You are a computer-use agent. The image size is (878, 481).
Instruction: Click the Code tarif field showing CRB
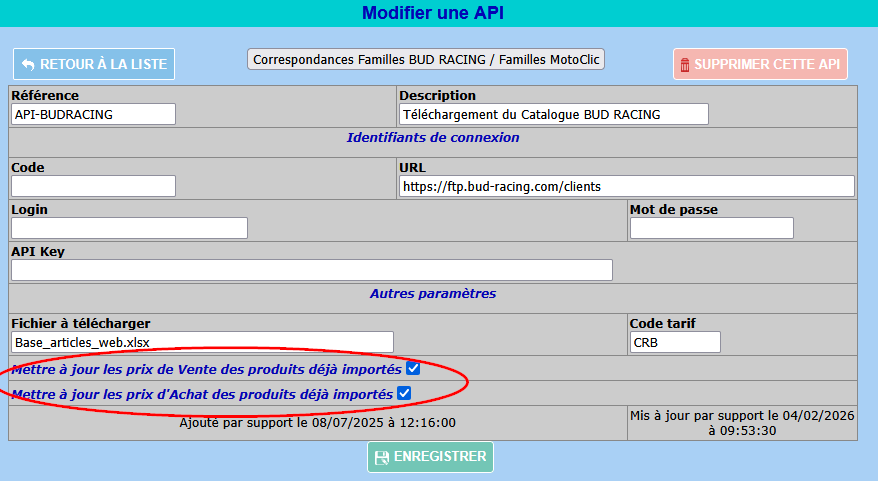click(x=674, y=342)
